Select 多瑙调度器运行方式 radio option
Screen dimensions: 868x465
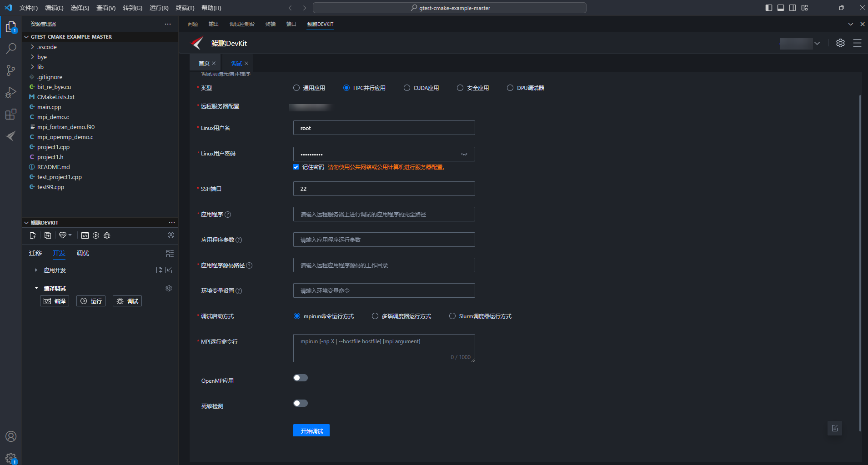(375, 316)
